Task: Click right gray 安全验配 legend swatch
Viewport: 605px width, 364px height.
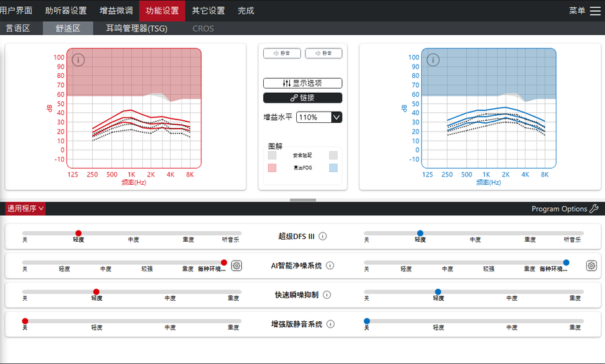Action: tap(333, 155)
